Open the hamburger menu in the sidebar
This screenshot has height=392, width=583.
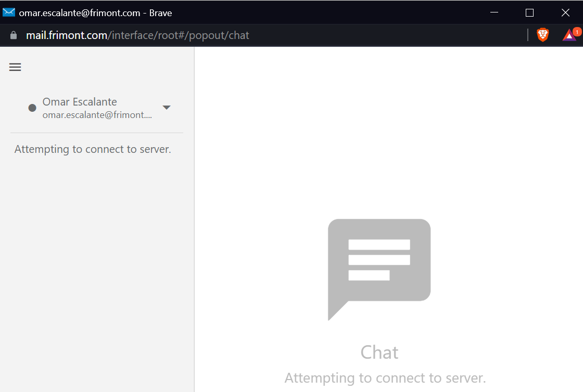coord(15,67)
